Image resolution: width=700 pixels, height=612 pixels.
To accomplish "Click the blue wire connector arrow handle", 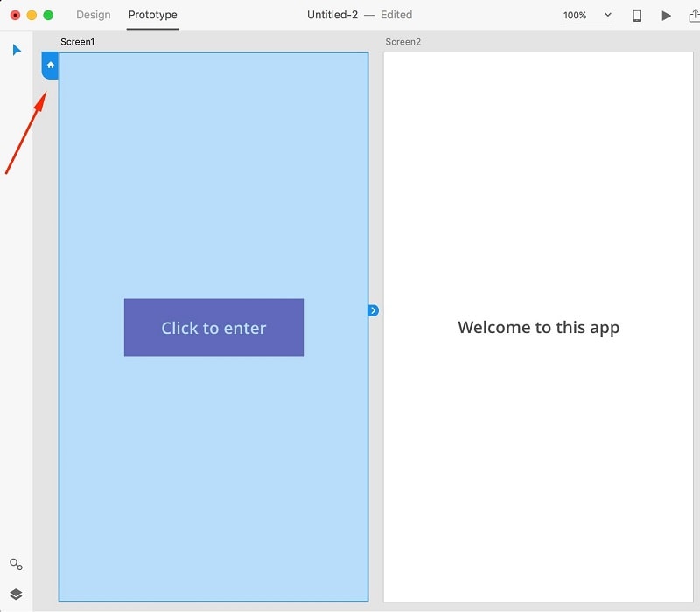I will [x=374, y=310].
